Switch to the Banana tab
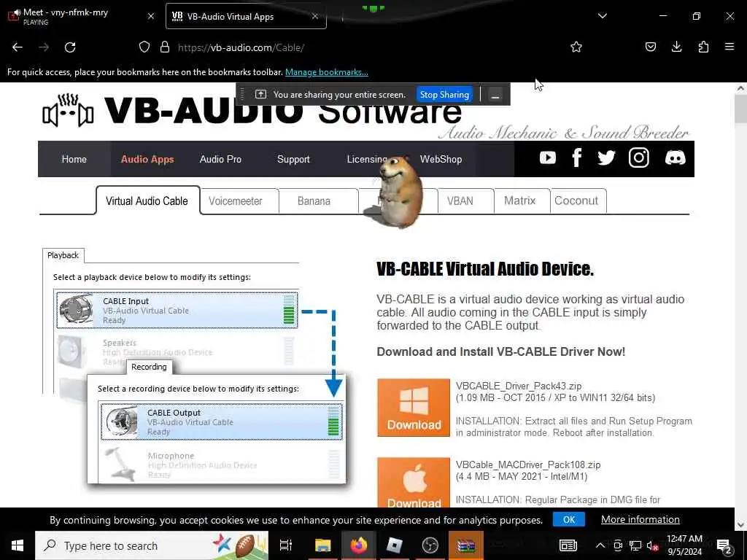This screenshot has width=747, height=560. click(x=314, y=201)
